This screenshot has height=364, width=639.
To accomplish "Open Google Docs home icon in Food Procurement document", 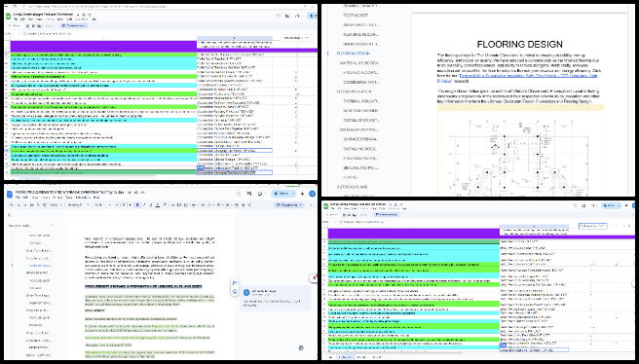I will (9, 194).
